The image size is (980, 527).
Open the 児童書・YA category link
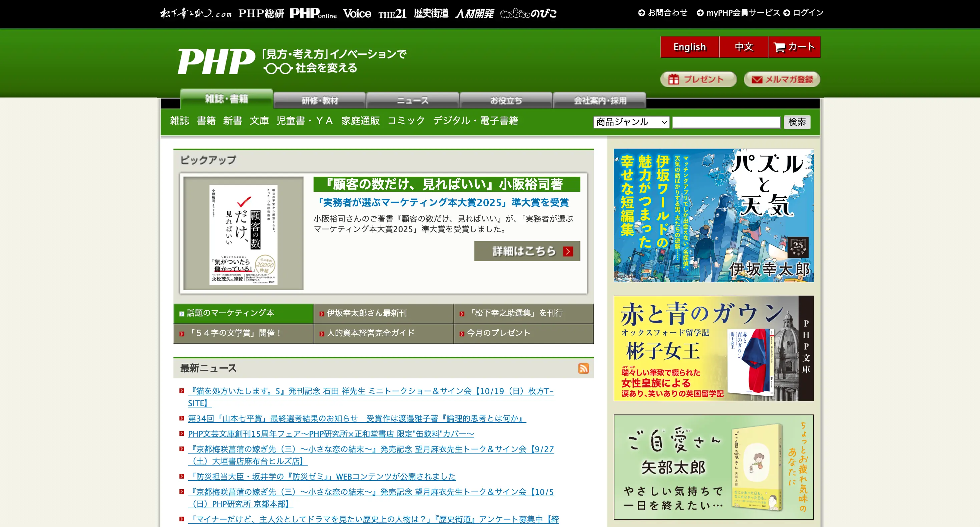click(x=304, y=121)
